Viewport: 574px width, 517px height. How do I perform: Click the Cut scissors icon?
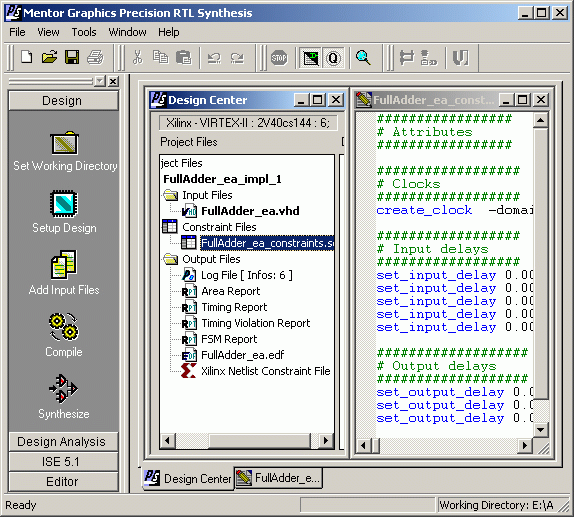pyautogui.click(x=138, y=57)
